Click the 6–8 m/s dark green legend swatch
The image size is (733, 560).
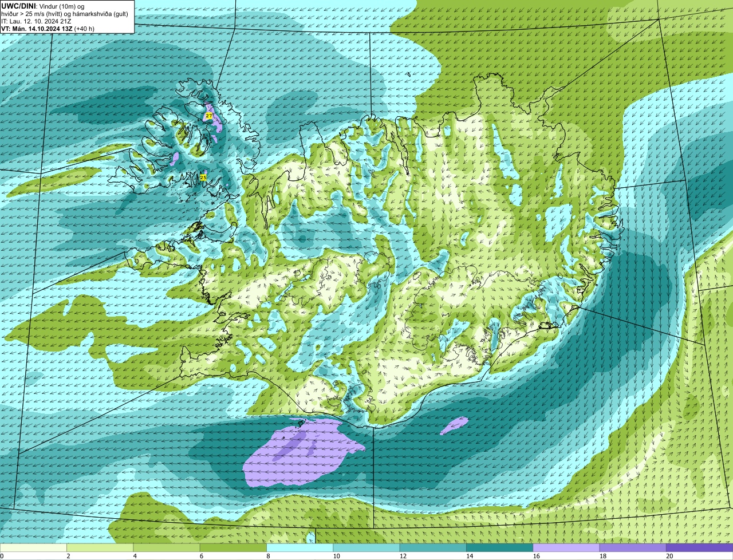(x=233, y=548)
